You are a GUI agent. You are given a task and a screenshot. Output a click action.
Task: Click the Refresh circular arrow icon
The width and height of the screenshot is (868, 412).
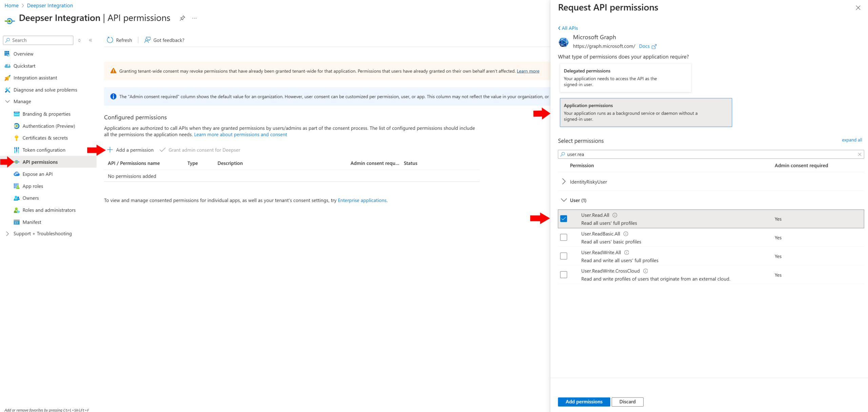pyautogui.click(x=110, y=40)
